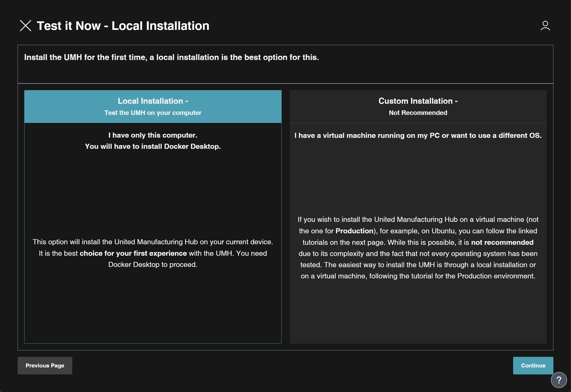The width and height of the screenshot is (571, 392).
Task: Click the bold 'not recommended' phrase
Action: (x=502, y=242)
